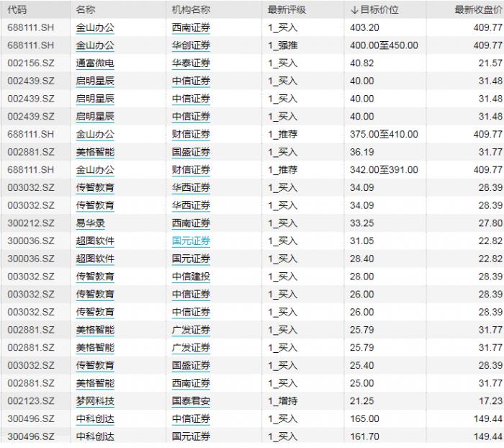Select the stock code 002156.SZ

(31, 63)
